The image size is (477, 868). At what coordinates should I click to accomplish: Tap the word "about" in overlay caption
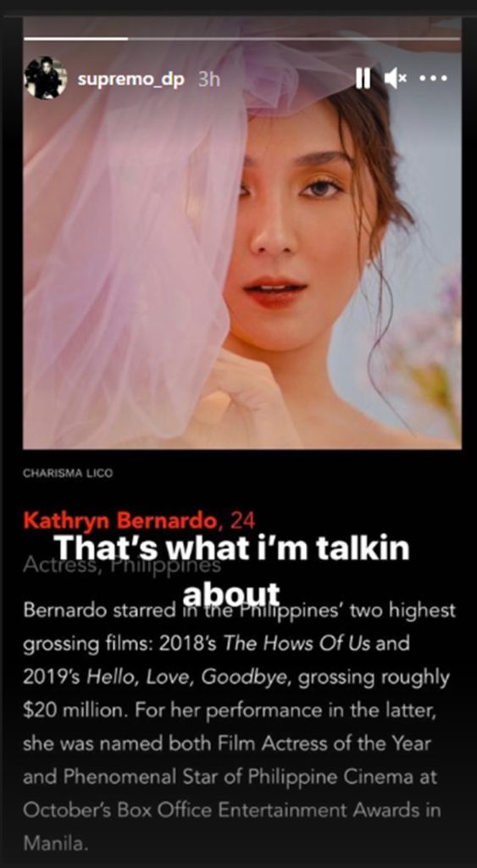[231, 593]
